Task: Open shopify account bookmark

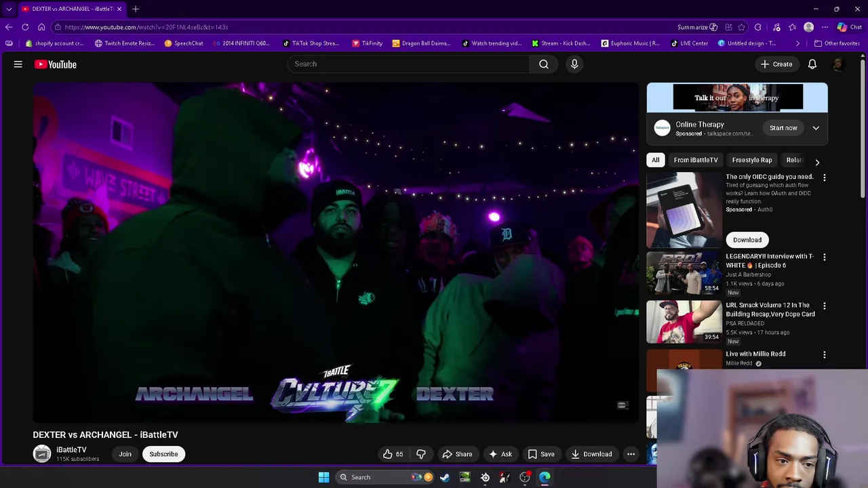Action: click(x=54, y=43)
